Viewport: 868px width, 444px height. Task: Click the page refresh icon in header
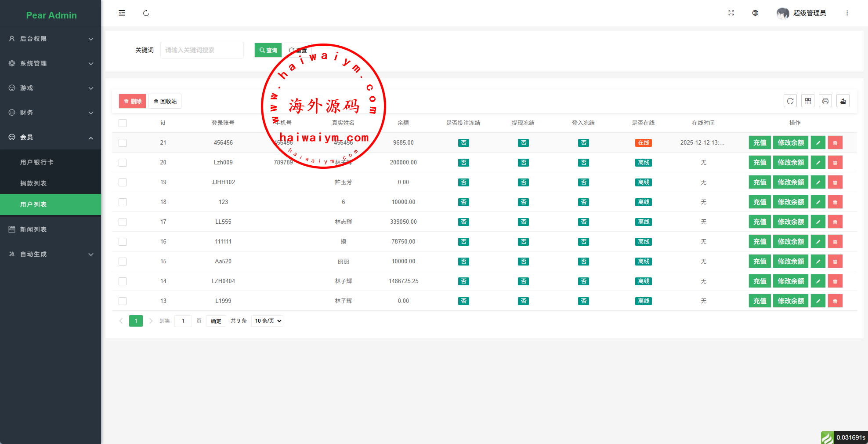click(x=146, y=13)
